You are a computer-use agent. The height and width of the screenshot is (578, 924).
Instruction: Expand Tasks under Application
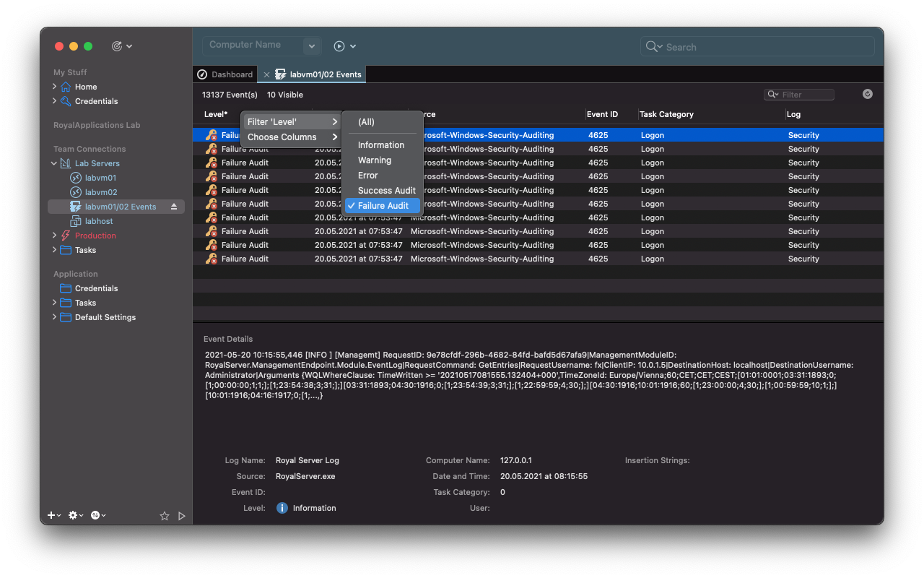click(55, 303)
